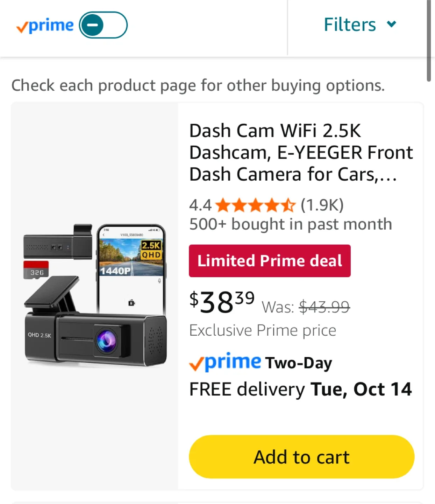Image resolution: width=435 pixels, height=504 pixels.
Task: Open the E-YEEGER Dash Cam product title
Action: [301, 153]
